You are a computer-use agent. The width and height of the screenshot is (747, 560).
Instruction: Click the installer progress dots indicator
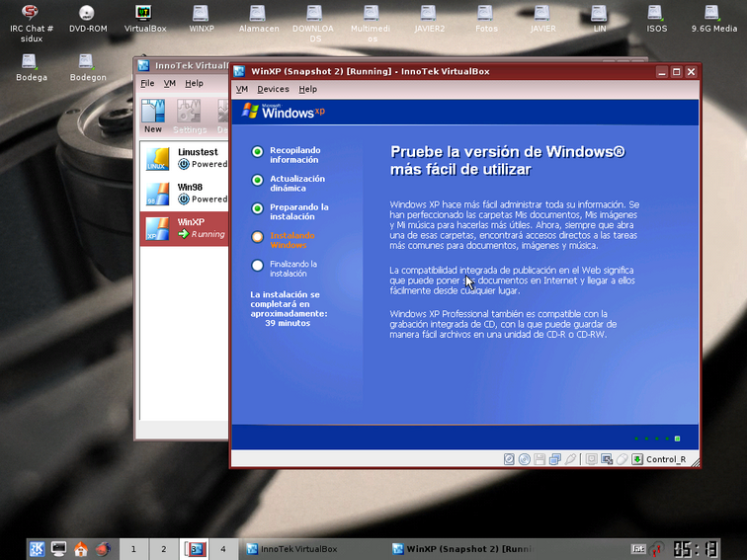tap(657, 439)
